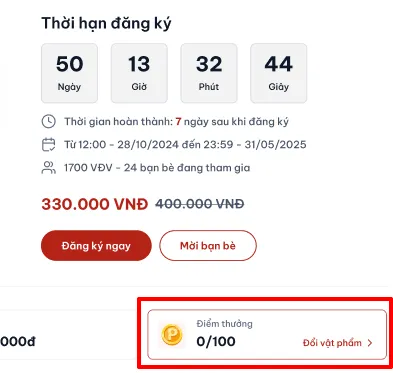The height and width of the screenshot is (373, 393).
Task: Invite friends using Mời bạn bè button
Action: (208, 246)
